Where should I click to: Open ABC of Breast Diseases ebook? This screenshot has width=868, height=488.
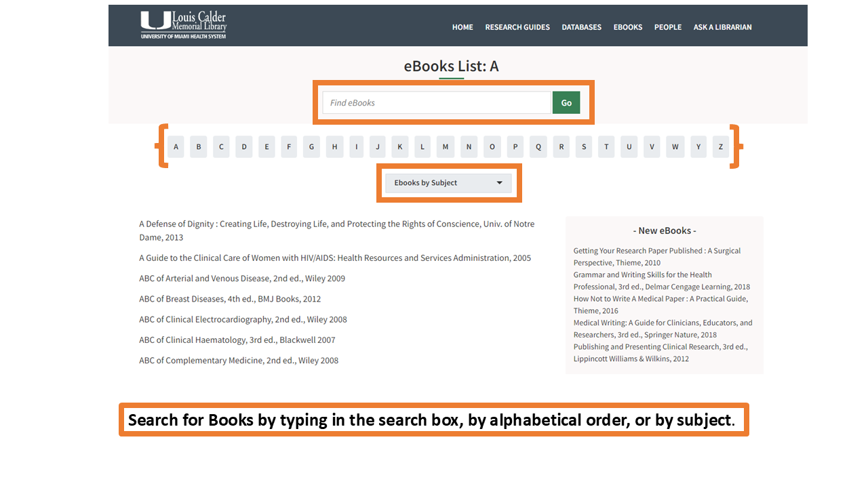230,299
